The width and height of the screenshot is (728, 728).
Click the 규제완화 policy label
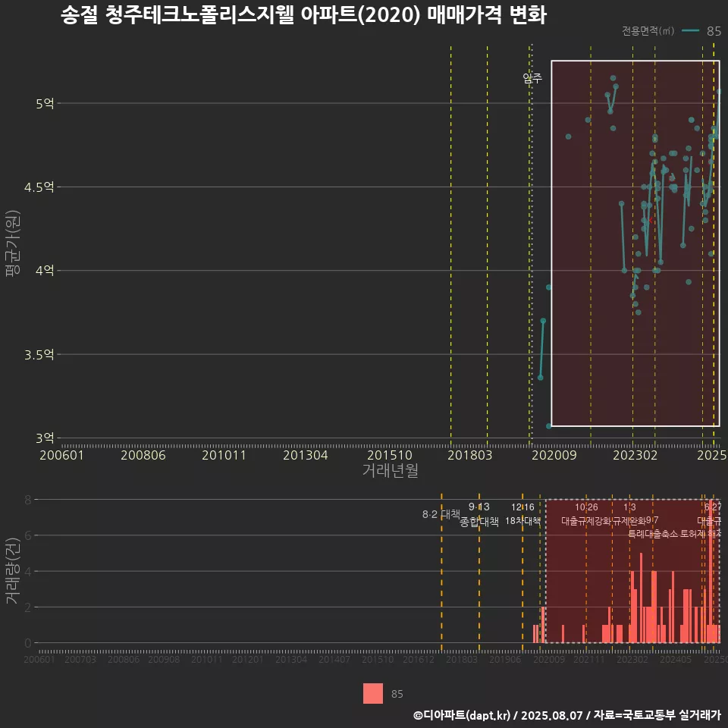(x=629, y=521)
